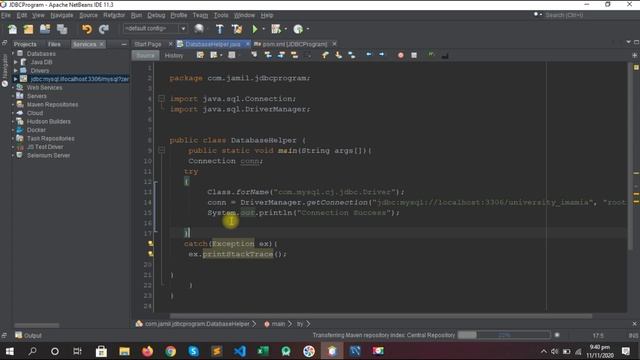Click the Shift Line Left arrow icon
The width and height of the screenshot is (640, 360).
369,54
